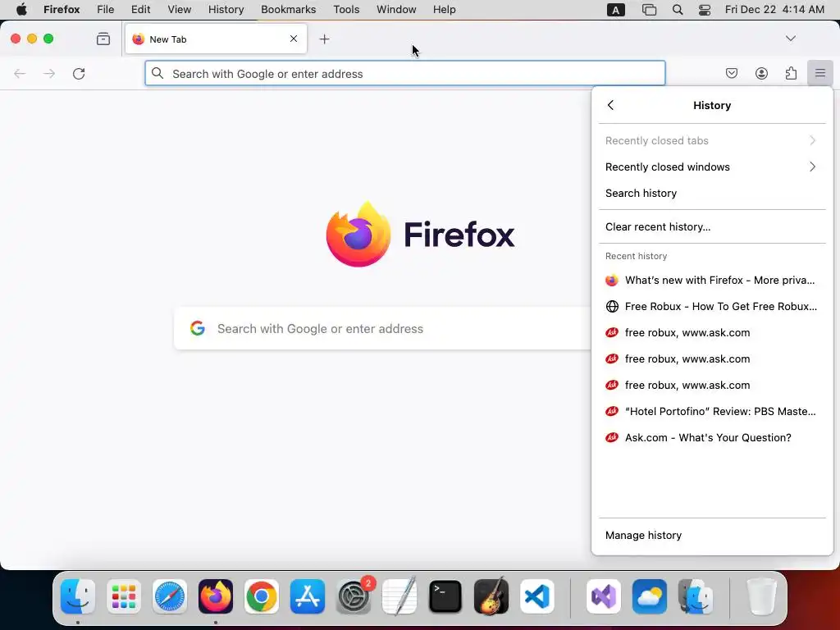Open What's new with Firefox history entry
The image size is (840, 630).
coord(712,281)
